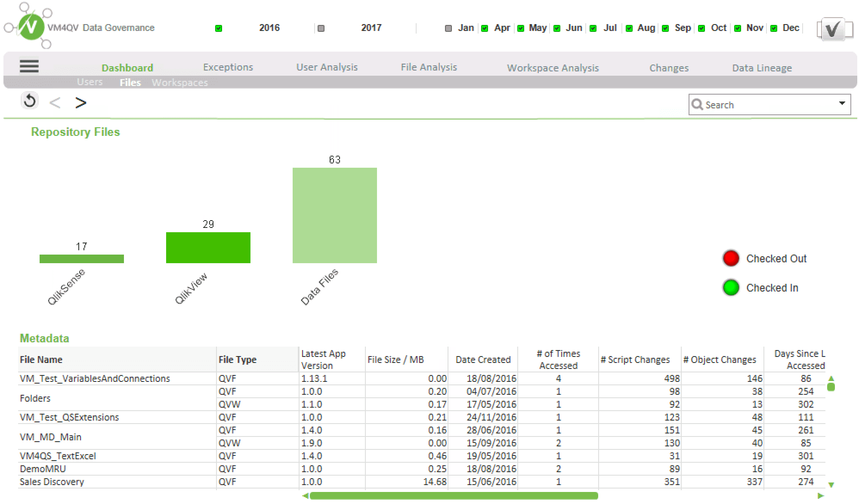Select the DemoMRU file name
This screenshot has width=859, height=504.
[43, 469]
